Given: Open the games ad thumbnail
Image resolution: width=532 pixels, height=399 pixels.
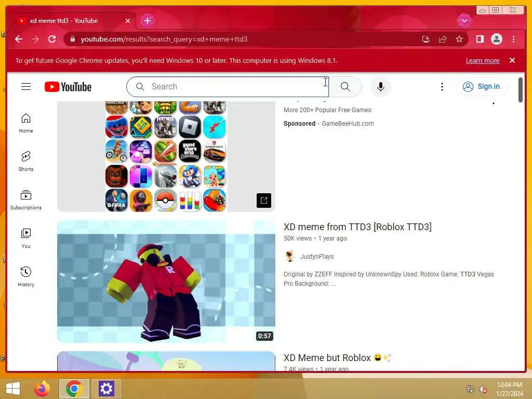Looking at the screenshot, I should click(166, 156).
